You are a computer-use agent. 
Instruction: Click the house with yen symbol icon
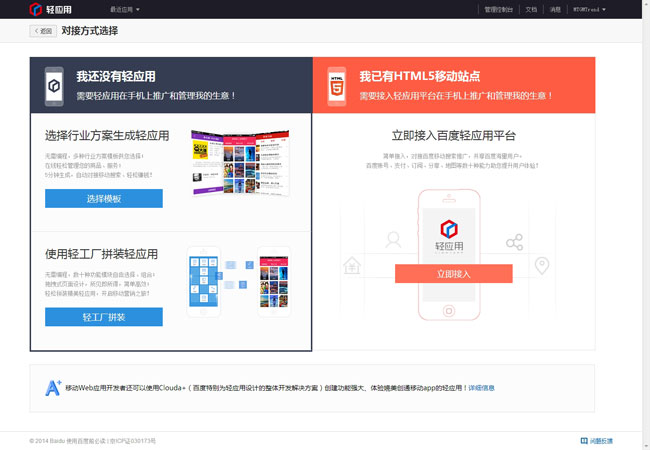pos(352,266)
